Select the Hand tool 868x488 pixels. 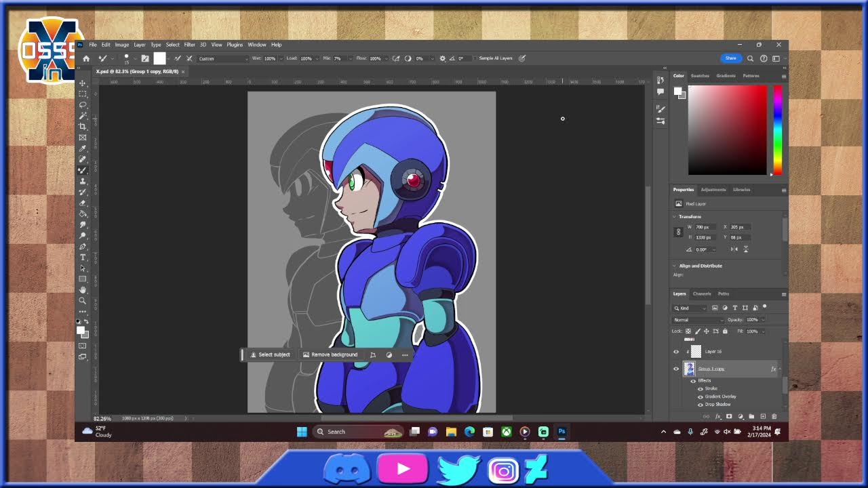pyautogui.click(x=83, y=289)
